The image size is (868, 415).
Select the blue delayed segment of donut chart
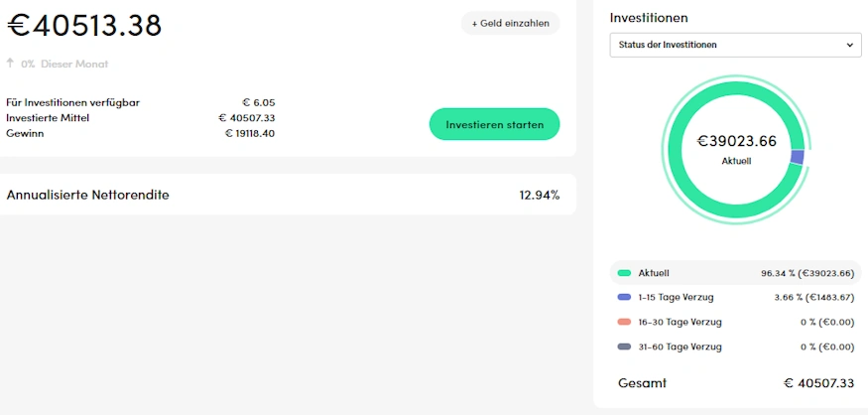(797, 157)
